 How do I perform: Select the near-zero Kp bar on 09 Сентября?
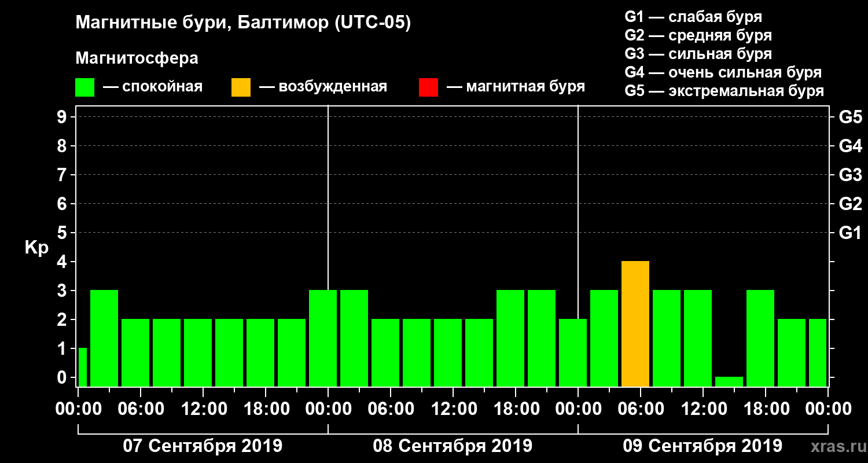(729, 381)
